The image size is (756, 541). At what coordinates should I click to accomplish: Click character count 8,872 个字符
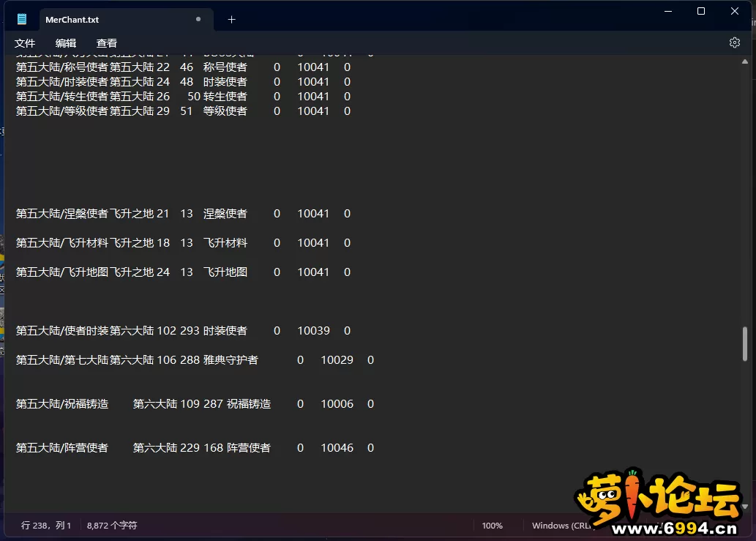tap(112, 525)
